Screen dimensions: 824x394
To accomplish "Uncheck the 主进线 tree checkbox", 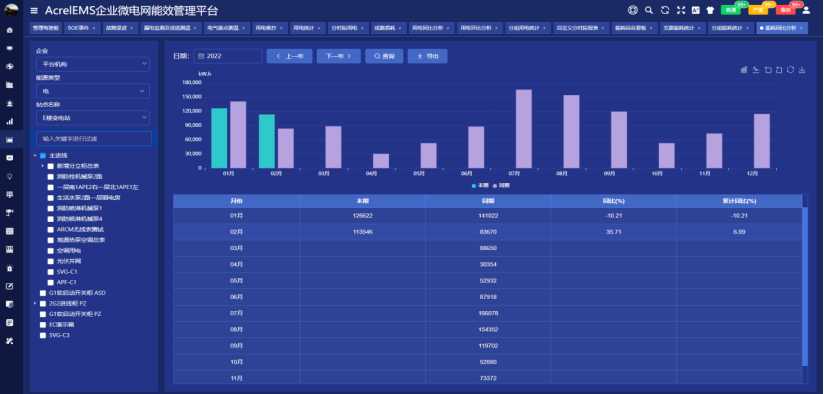I will click(43, 155).
